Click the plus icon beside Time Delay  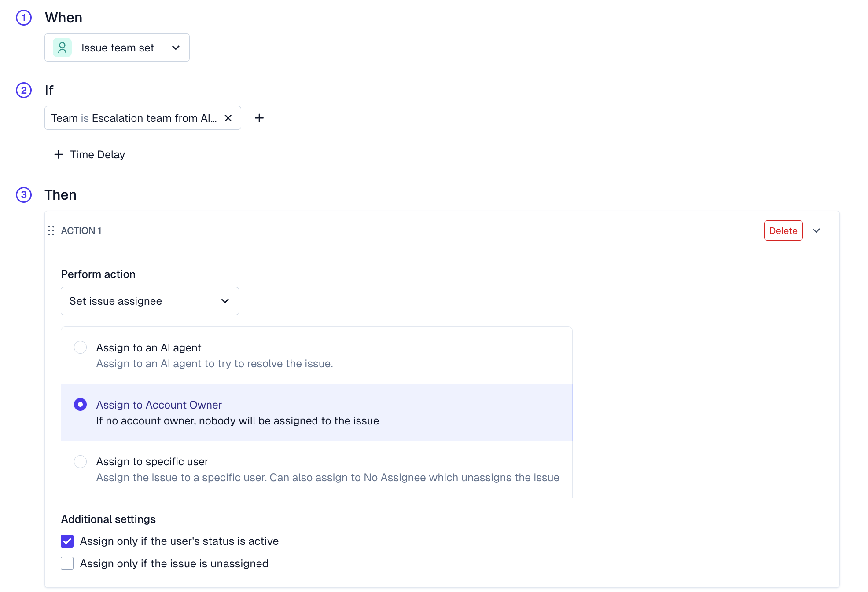click(59, 154)
